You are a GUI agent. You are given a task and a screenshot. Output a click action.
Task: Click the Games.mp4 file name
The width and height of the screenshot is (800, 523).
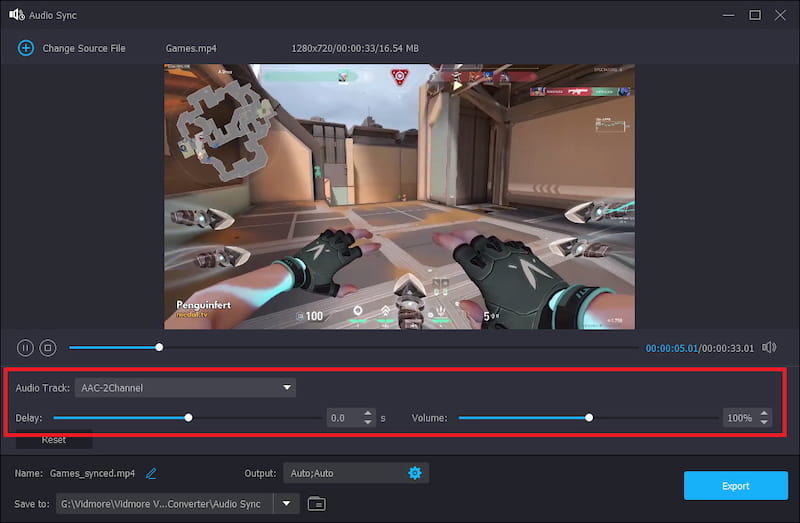tap(191, 48)
